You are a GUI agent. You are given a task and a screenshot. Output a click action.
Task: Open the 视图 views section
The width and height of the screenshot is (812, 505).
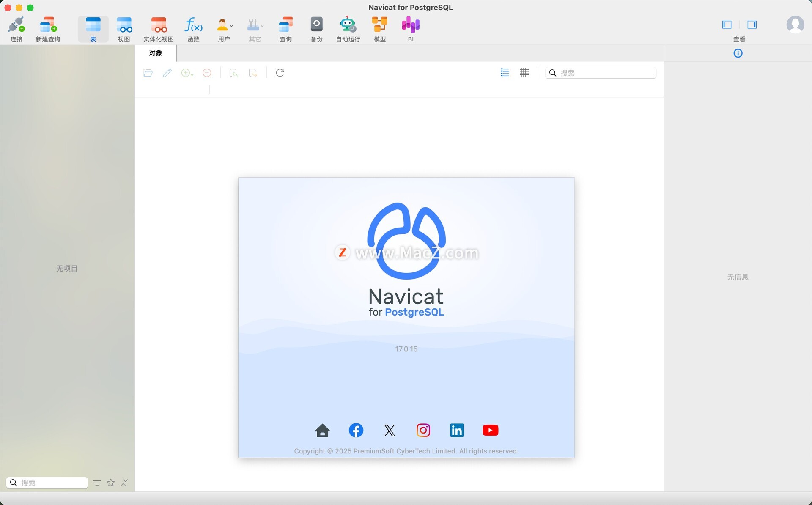tap(124, 29)
